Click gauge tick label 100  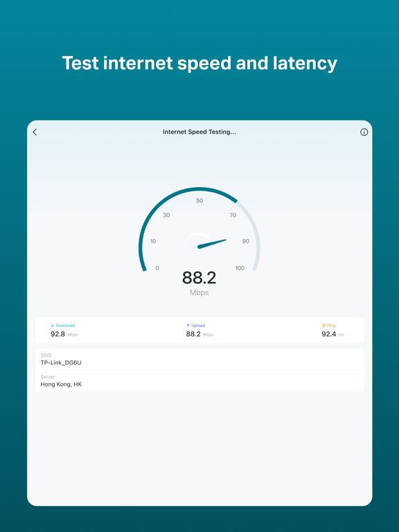tap(240, 268)
